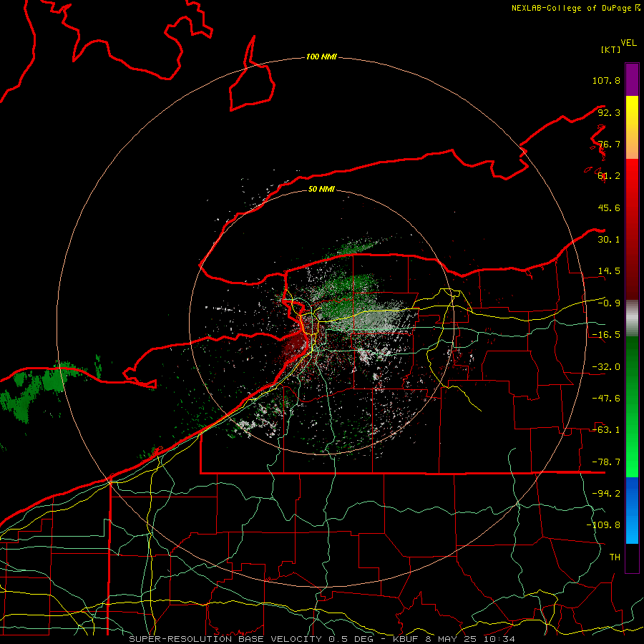Click the -0.9 velocity scale value
This screenshot has height=644, width=644.
[609, 303]
